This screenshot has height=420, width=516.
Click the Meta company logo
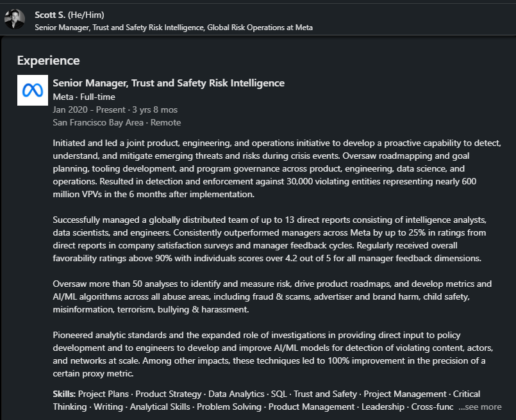[32, 90]
